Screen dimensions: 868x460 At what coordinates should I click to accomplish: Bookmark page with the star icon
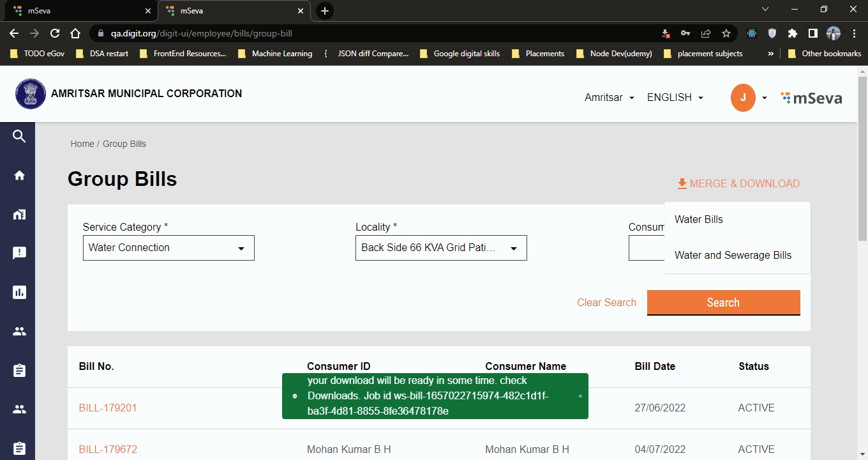(726, 33)
